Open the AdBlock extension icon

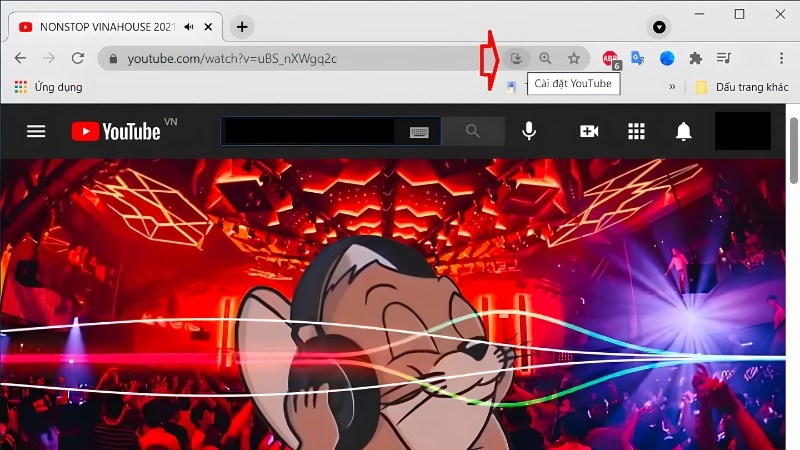[611, 59]
